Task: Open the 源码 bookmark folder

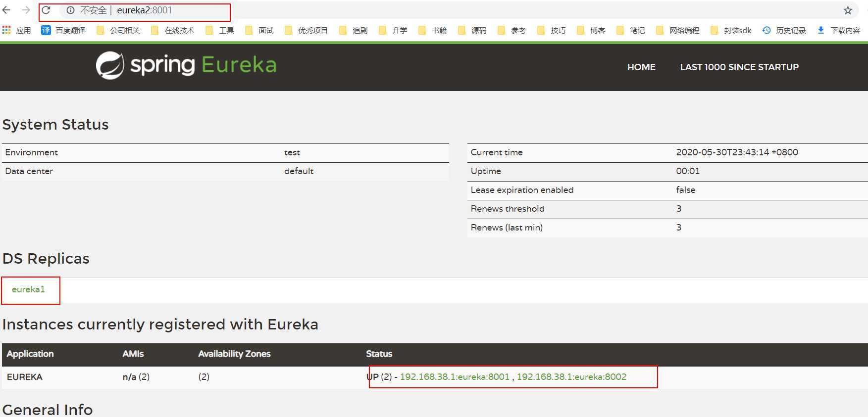Action: point(472,30)
